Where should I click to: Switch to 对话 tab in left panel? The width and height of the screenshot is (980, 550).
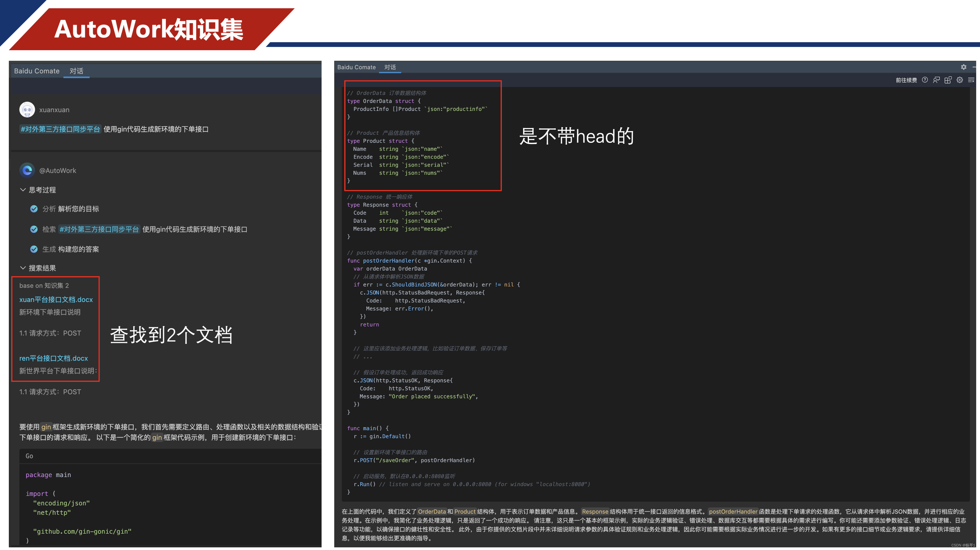tap(76, 71)
